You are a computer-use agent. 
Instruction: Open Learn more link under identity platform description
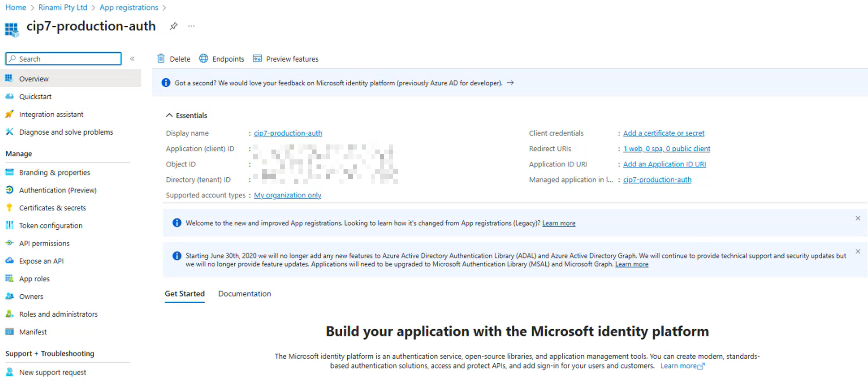[x=682, y=366]
